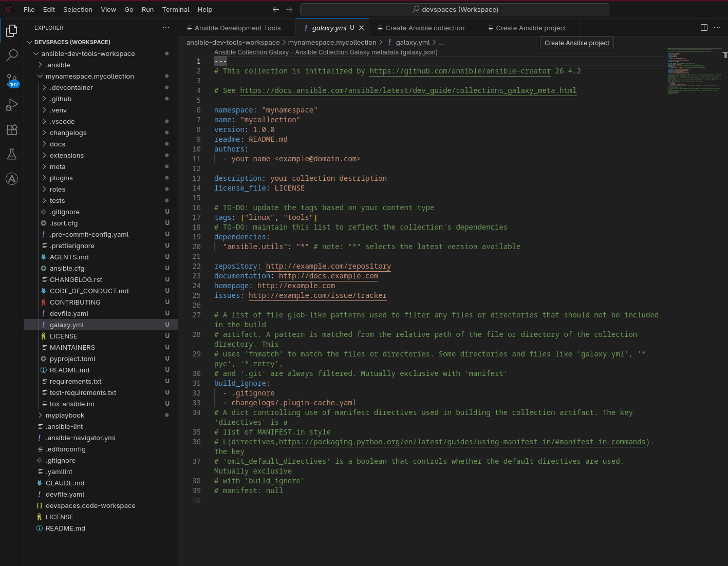Open the Extensions view icon
The height and width of the screenshot is (566, 728).
12,129
